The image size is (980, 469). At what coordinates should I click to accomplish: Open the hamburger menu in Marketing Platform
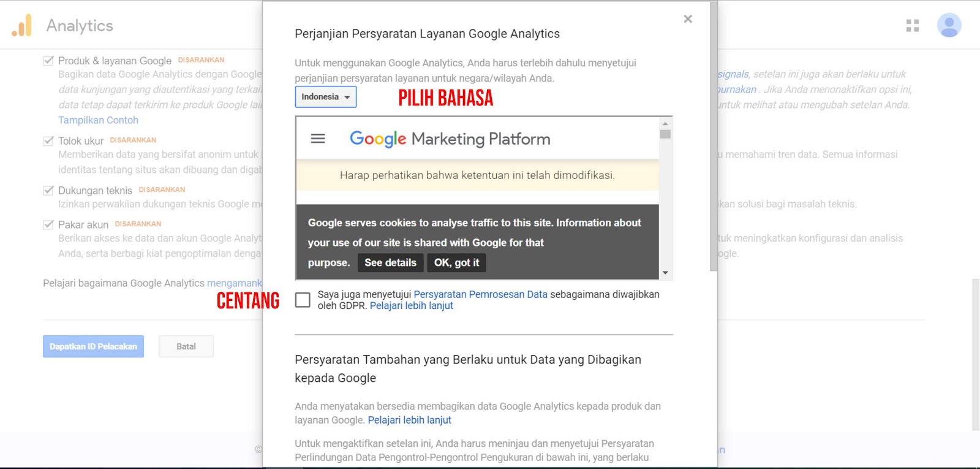click(x=318, y=139)
